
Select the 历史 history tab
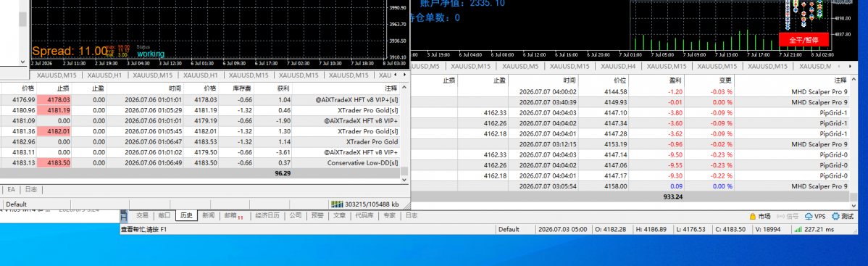click(185, 216)
